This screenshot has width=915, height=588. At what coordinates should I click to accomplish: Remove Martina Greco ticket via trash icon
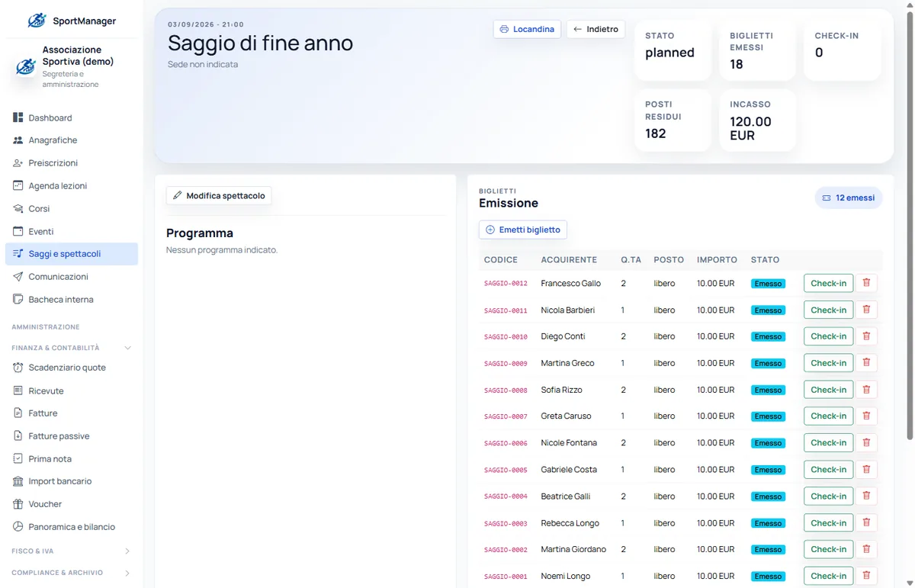click(x=866, y=363)
